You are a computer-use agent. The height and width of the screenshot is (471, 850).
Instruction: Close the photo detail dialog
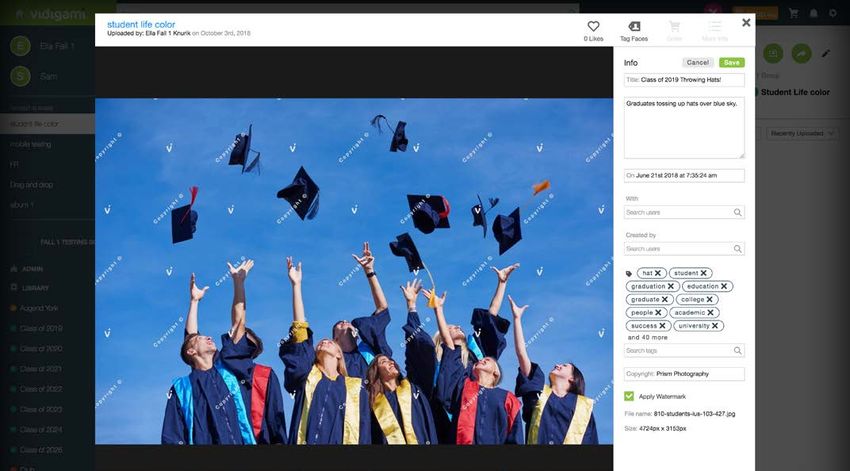click(746, 22)
